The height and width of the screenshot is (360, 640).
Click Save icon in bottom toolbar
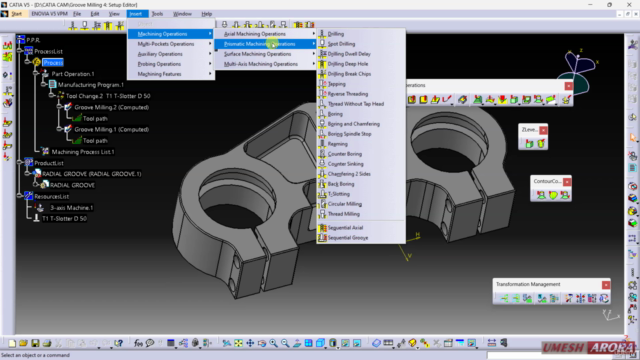click(35, 343)
